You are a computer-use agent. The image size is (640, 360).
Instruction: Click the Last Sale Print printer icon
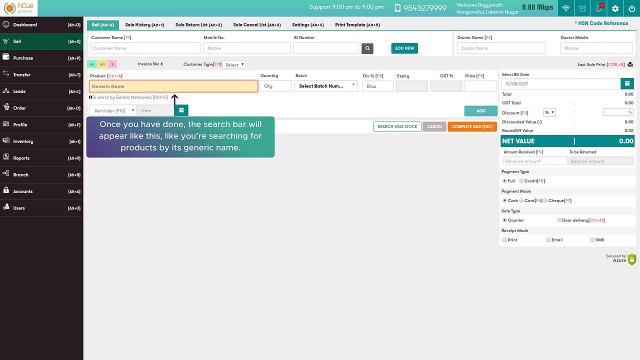coord(630,64)
